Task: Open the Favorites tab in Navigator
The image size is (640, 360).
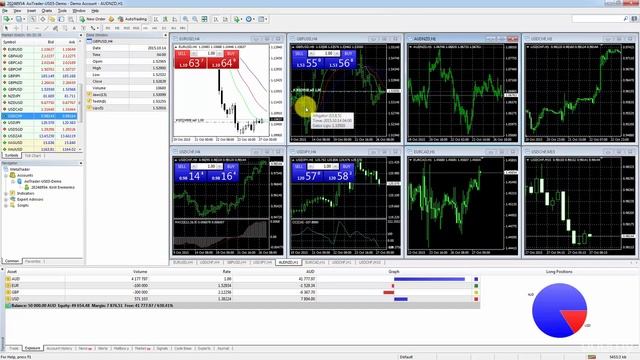Action: [33, 261]
